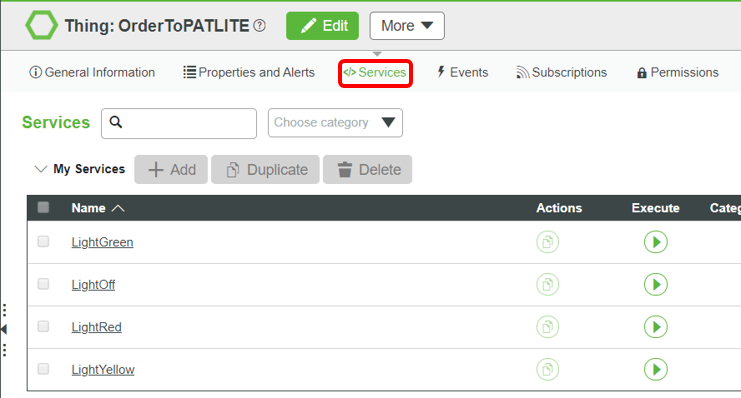The width and height of the screenshot is (741, 398).
Task: Click duplicate action icon for LightGreen row
Action: pyautogui.click(x=548, y=242)
